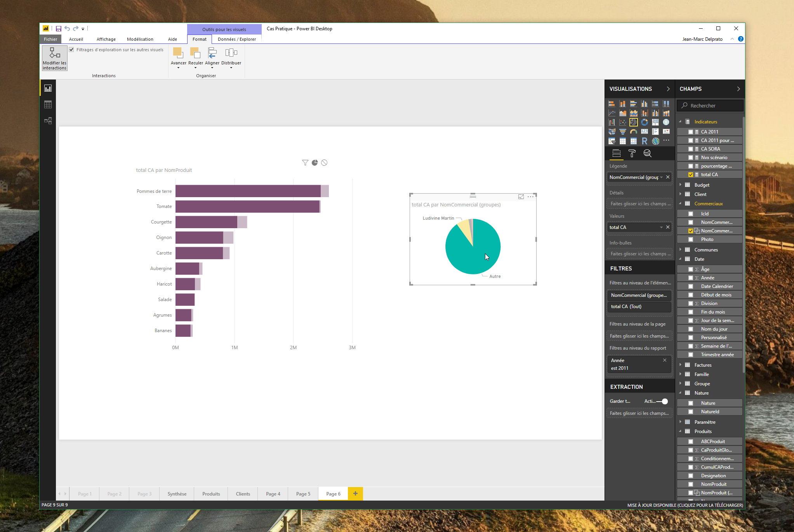Viewport: 794px width, 532px height.
Task: Select the donut chart visualization
Action: pyautogui.click(x=644, y=122)
